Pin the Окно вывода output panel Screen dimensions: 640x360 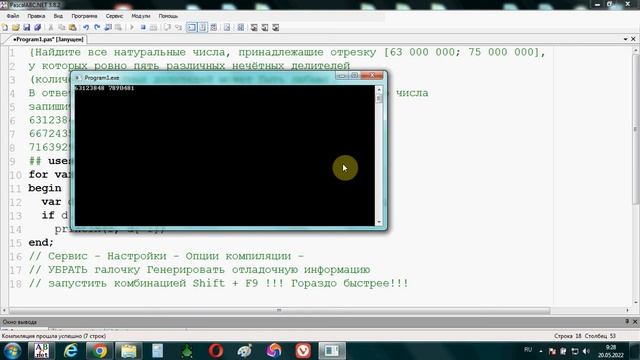627,322
